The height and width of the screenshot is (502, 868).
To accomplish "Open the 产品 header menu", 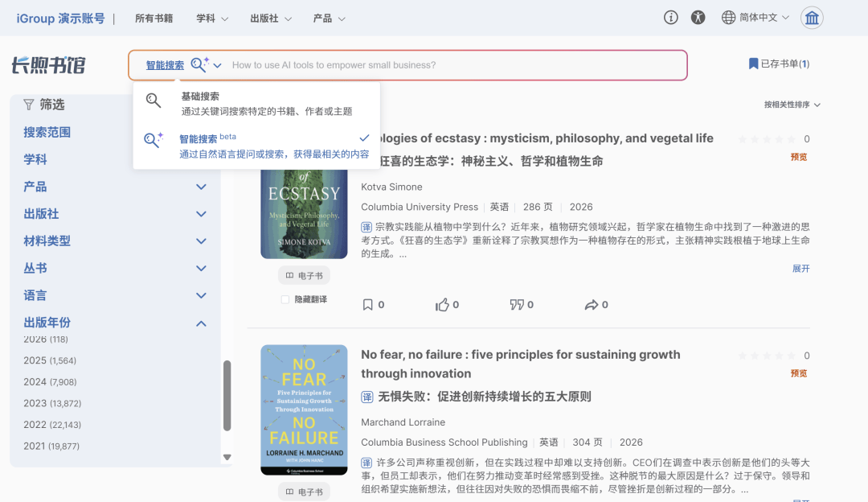I will click(329, 19).
